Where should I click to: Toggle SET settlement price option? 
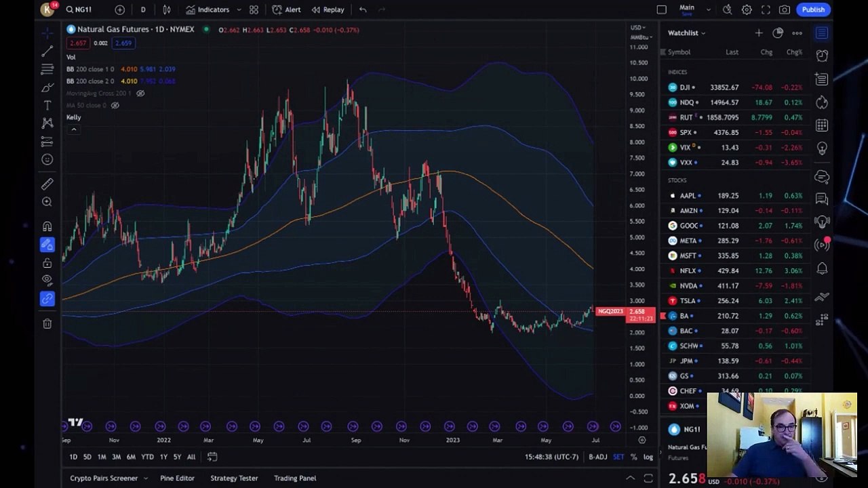[x=618, y=457]
